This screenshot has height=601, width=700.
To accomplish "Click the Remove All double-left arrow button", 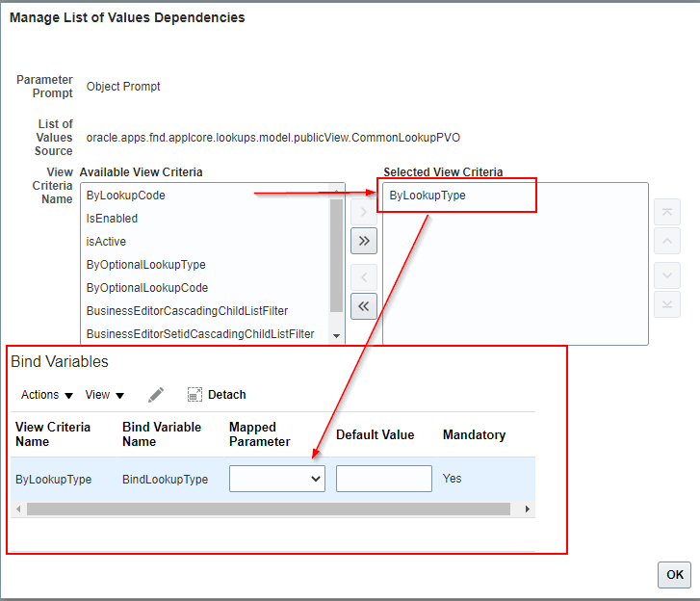I will click(x=363, y=306).
